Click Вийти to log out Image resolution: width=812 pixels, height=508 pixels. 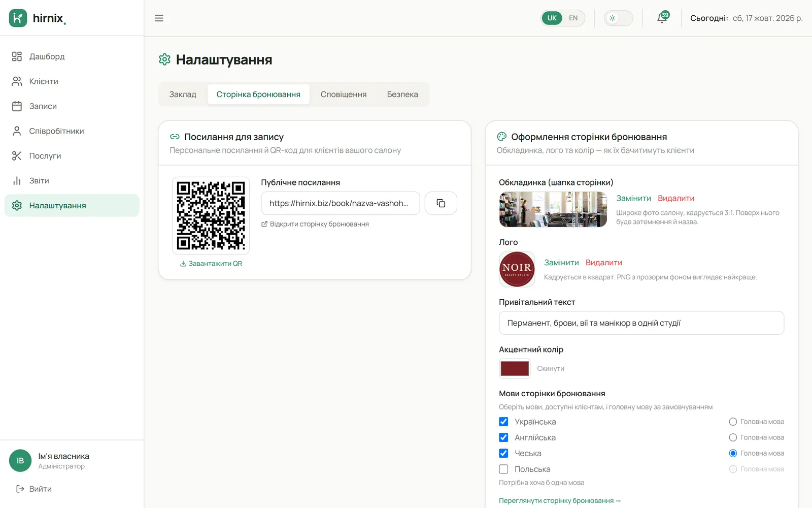(x=34, y=489)
